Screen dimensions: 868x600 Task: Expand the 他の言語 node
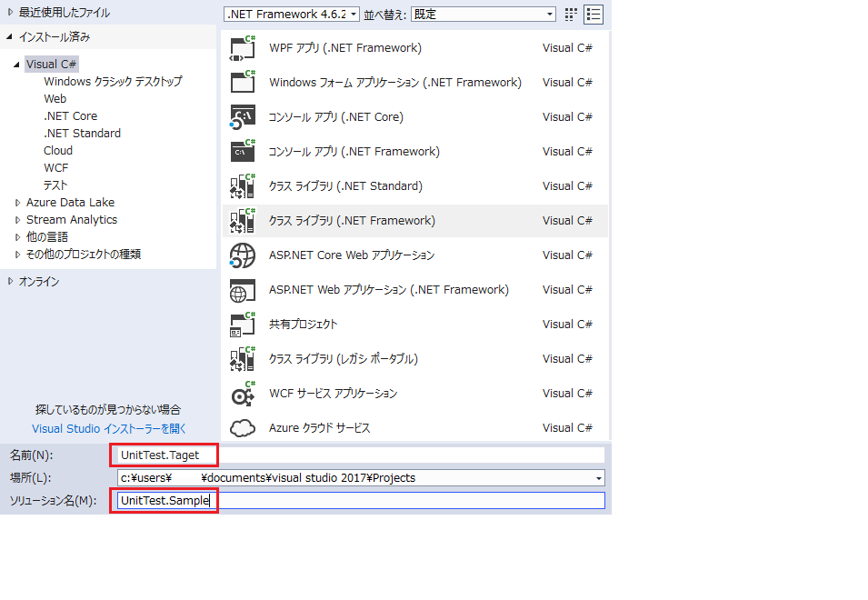pos(17,237)
